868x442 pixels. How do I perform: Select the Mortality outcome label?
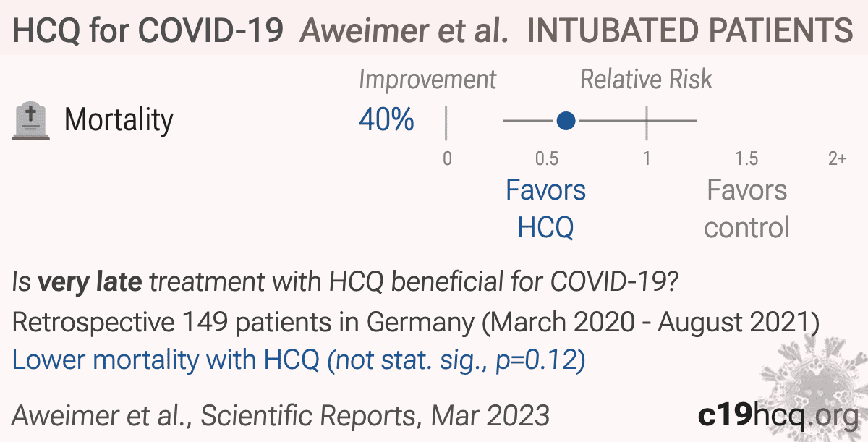click(x=119, y=120)
